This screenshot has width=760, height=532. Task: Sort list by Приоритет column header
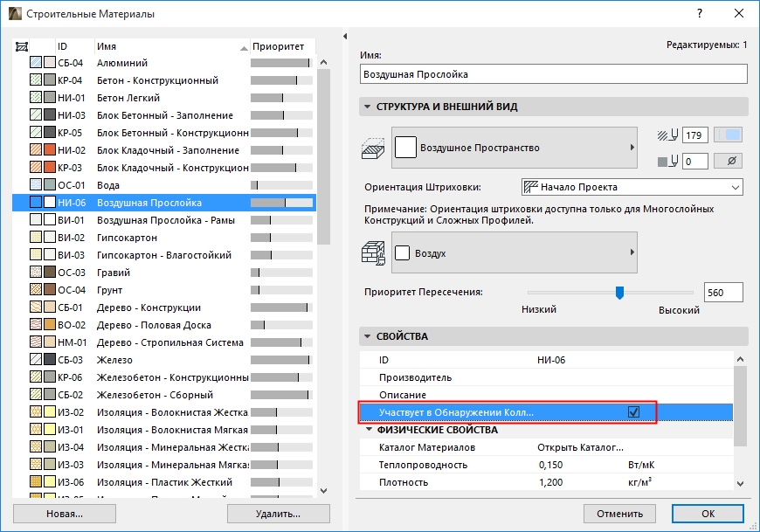[x=282, y=46]
